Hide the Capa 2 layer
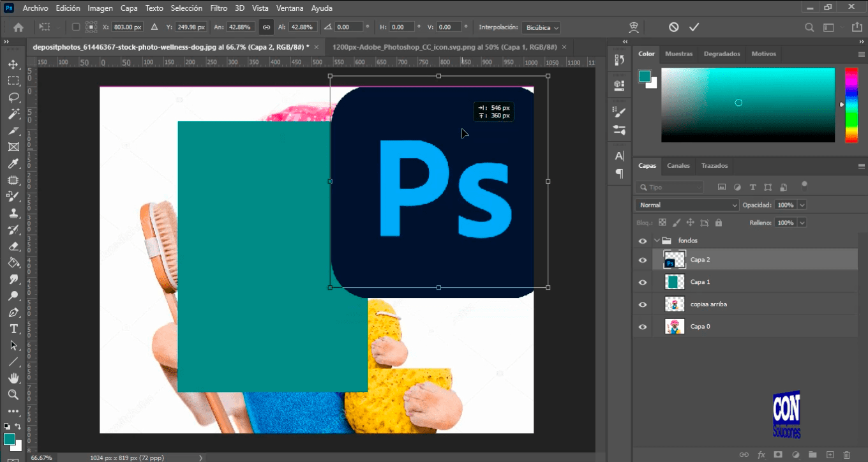Viewport: 868px width, 462px height. [x=643, y=260]
